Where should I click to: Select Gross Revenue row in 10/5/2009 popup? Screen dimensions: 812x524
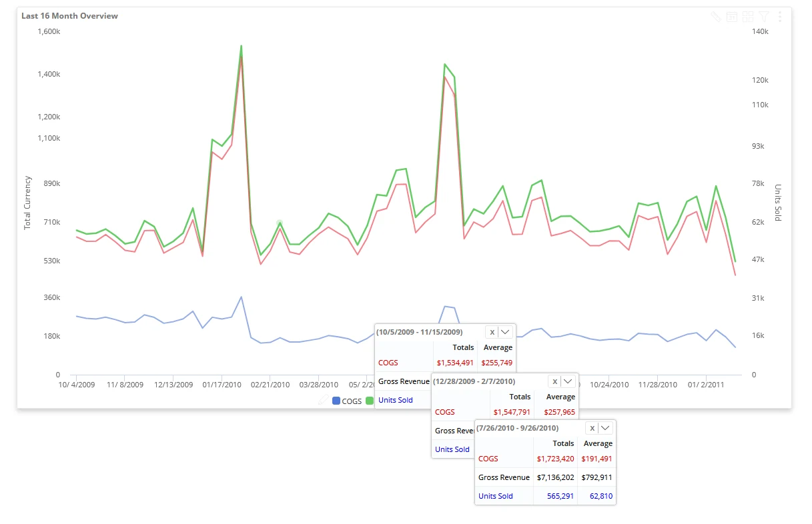(404, 381)
